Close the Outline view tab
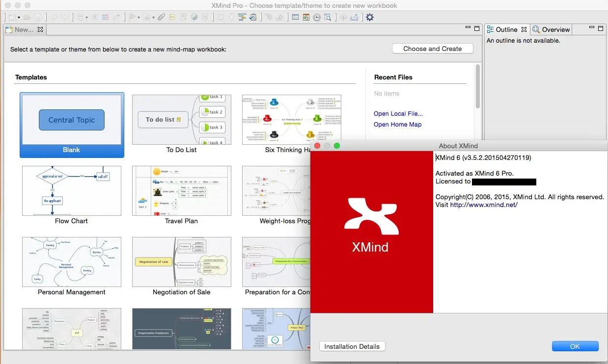Viewport: 608px width, 364px height. (524, 29)
